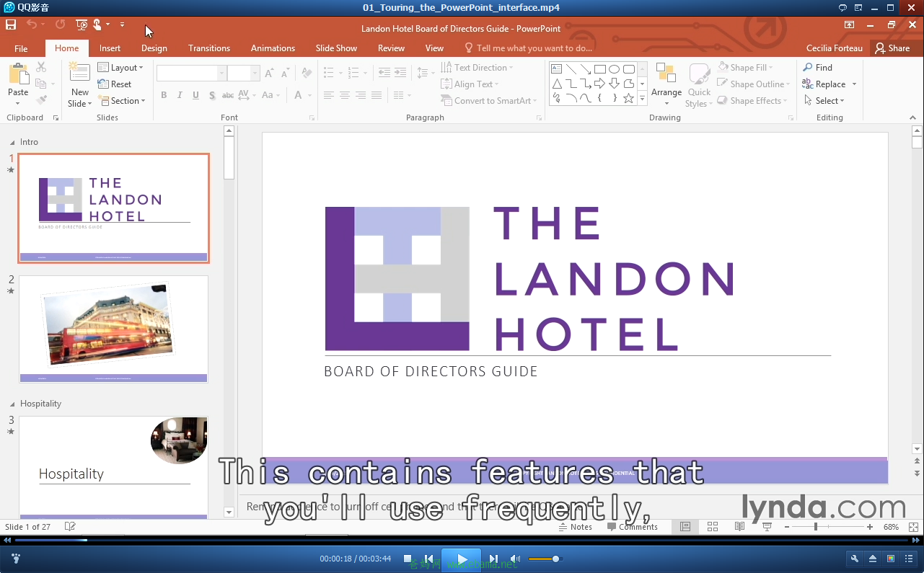The image size is (924, 573).
Task: Click the Paste clipboard icon
Action: [18, 75]
